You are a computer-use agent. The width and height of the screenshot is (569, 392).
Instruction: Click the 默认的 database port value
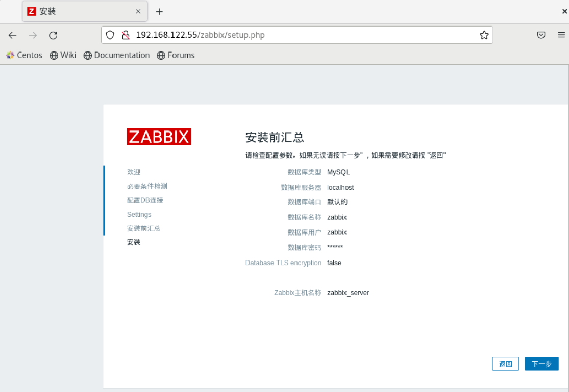337,202
